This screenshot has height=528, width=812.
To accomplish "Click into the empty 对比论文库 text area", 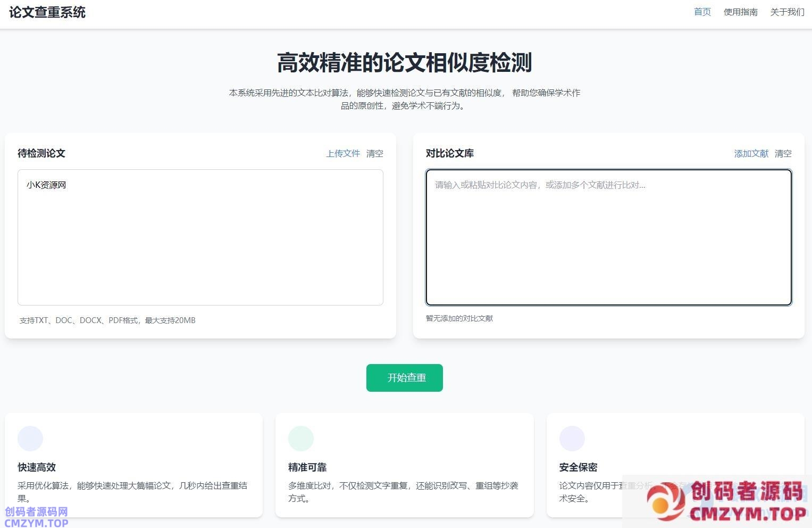I will (x=608, y=237).
